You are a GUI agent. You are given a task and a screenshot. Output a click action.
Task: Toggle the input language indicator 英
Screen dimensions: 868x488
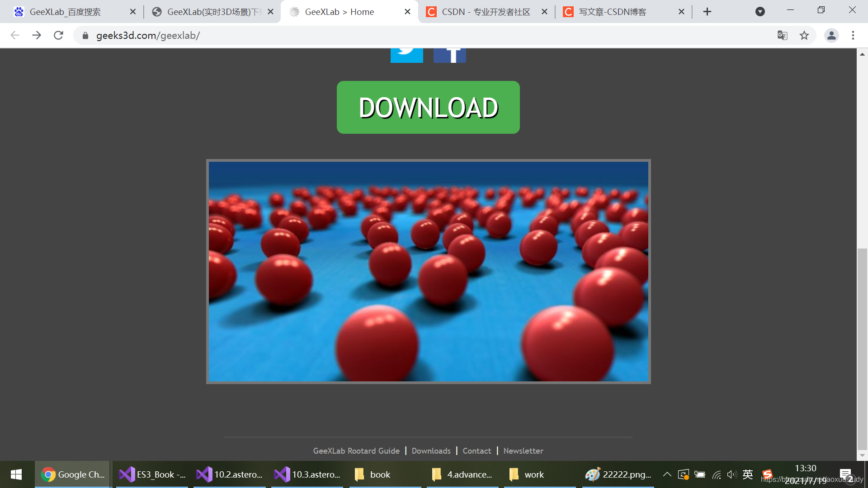(x=747, y=474)
